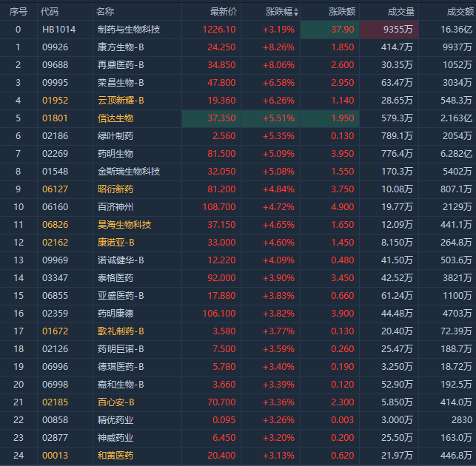This screenshot has width=476, height=466.
Task: Select 歌礼制药-B stock name
Action: point(121,331)
